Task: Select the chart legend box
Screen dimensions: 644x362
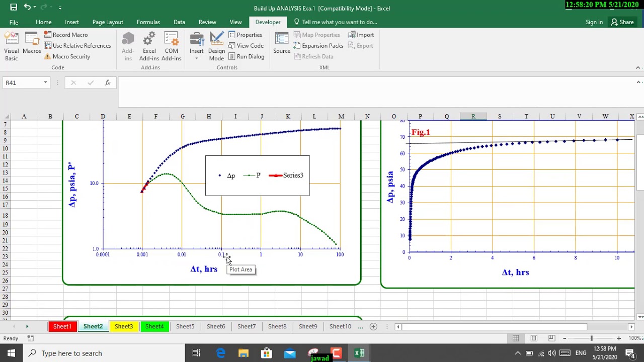Action: tap(258, 175)
